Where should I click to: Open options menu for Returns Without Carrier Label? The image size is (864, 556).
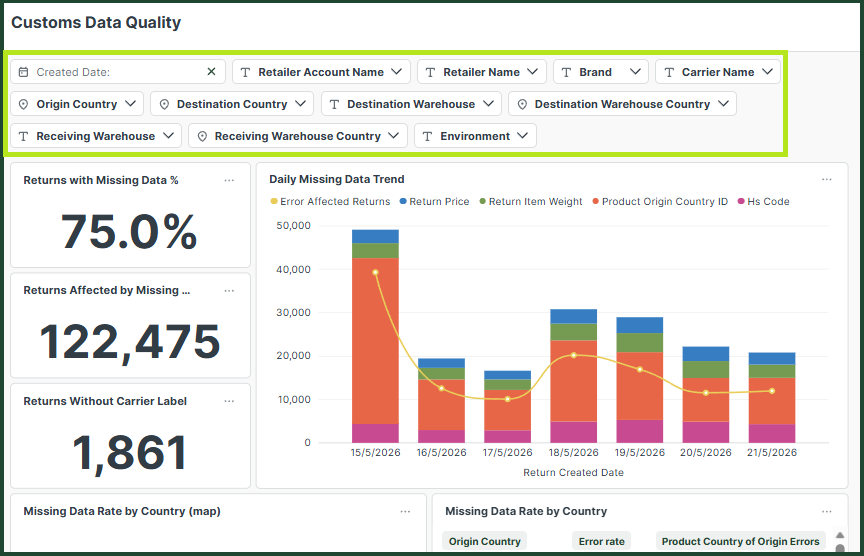pyautogui.click(x=229, y=401)
